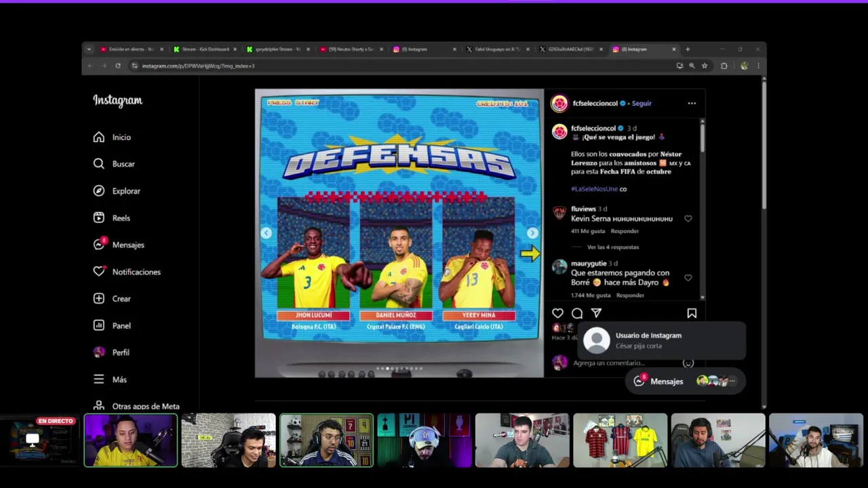The image size is (868, 488).
Task: Open fluviews commenter profile
Action: [583, 209]
